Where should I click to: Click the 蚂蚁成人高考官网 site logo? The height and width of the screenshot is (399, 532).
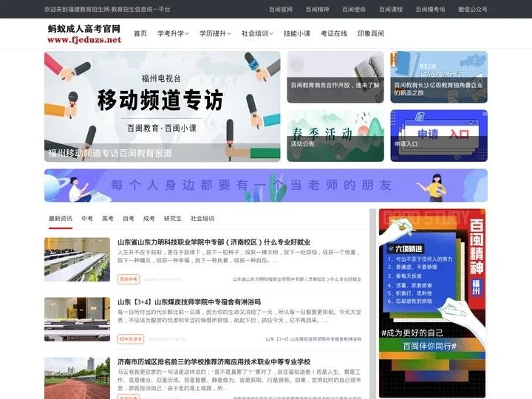pos(84,33)
